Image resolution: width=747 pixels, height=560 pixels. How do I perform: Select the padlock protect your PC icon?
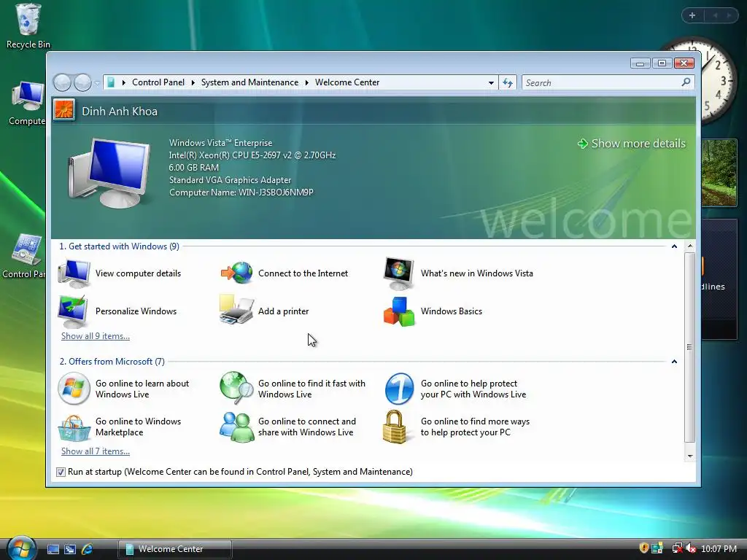pos(395,427)
